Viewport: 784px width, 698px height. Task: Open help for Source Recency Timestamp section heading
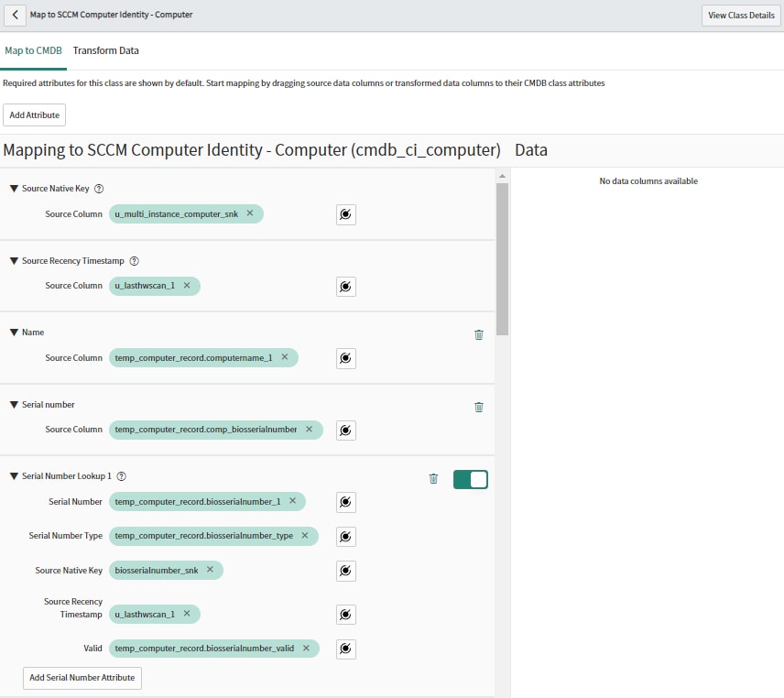coord(134,261)
